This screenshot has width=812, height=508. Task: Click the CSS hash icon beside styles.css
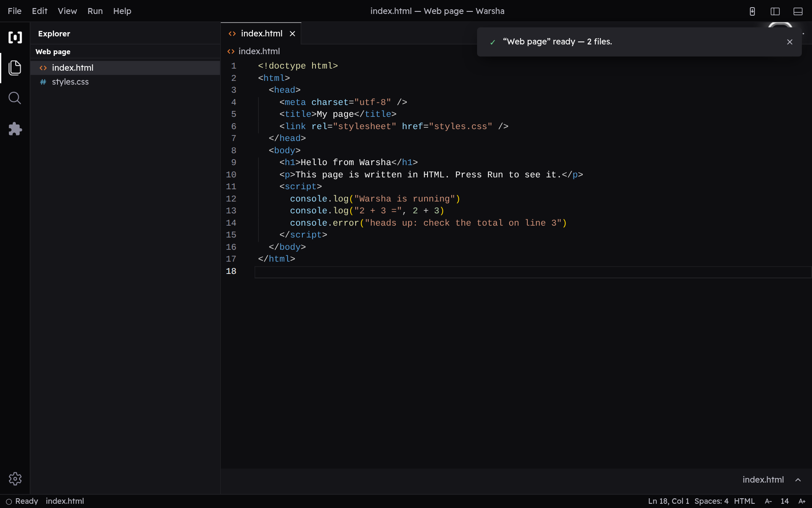coord(43,82)
